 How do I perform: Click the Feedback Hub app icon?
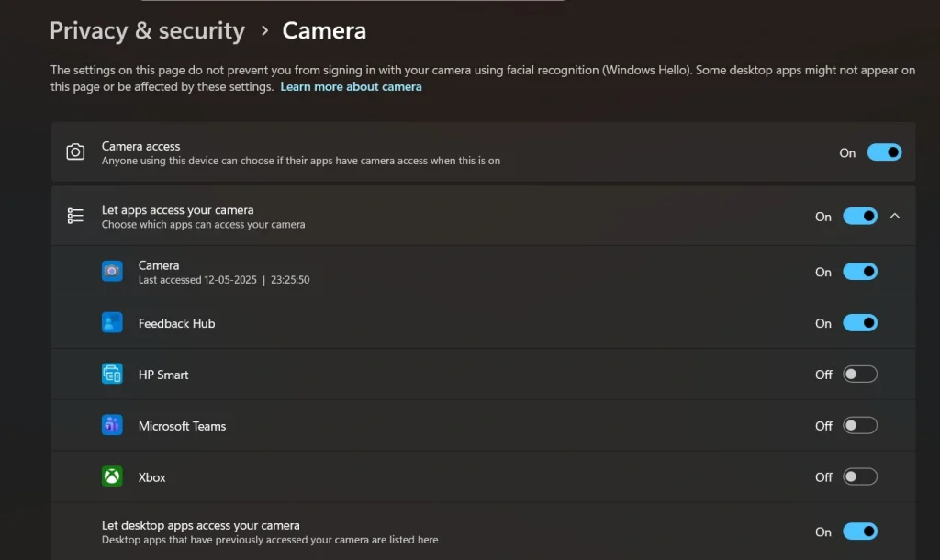coord(113,322)
